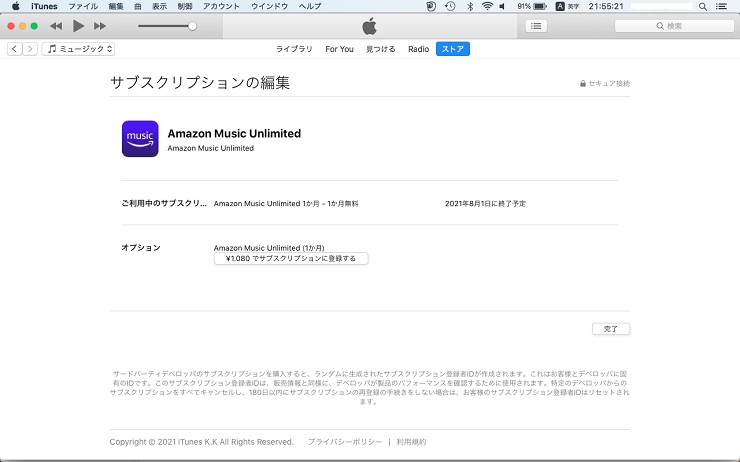
Task: Switch to the For You tab
Action: [x=339, y=49]
